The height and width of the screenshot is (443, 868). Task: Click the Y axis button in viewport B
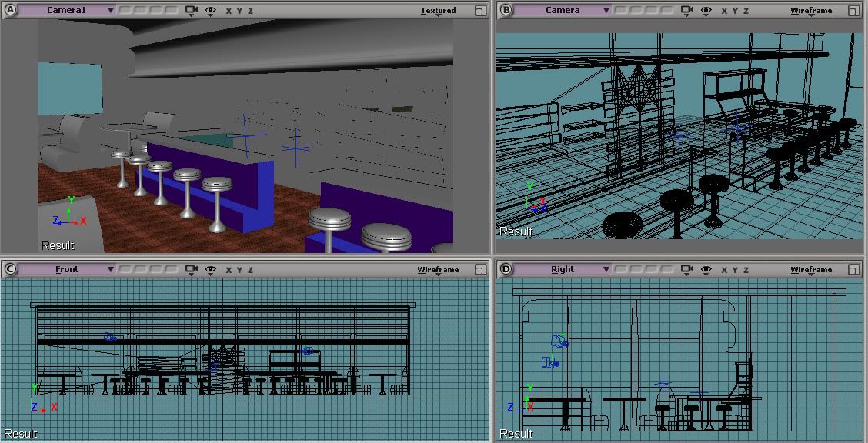[735, 11]
